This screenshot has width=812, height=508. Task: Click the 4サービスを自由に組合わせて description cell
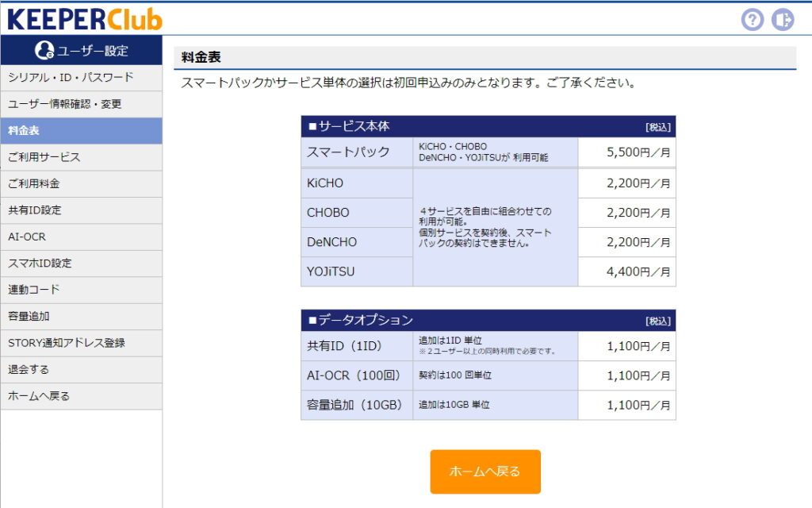click(x=496, y=227)
